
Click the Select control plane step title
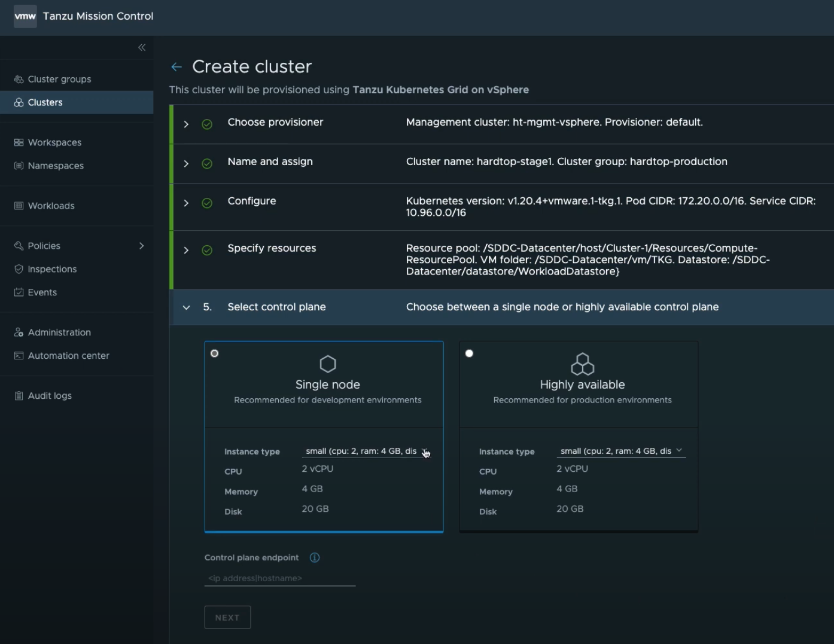[x=276, y=307]
